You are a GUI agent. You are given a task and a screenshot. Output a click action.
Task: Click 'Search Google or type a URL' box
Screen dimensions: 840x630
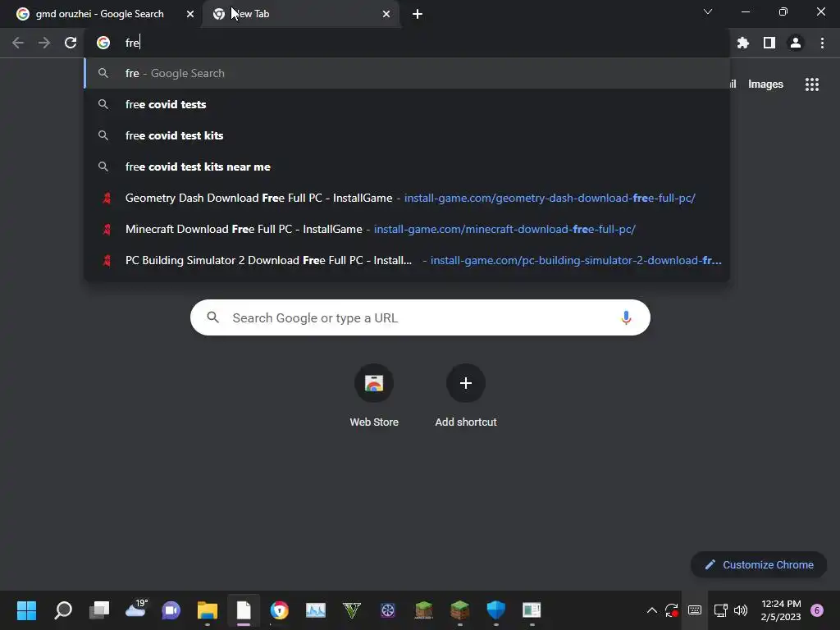pyautogui.click(x=420, y=317)
